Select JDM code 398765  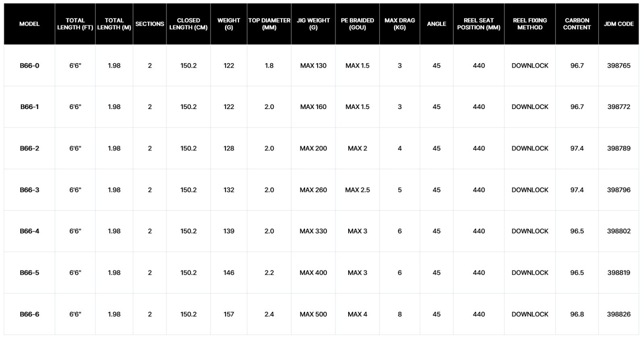pyautogui.click(x=619, y=66)
